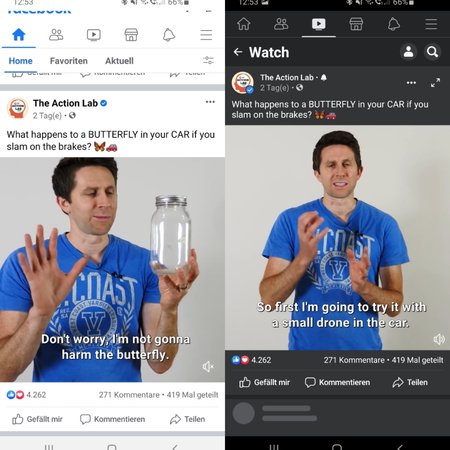450x450 pixels.
Task: Expand the Watch video to fullscreen
Action: (435, 83)
